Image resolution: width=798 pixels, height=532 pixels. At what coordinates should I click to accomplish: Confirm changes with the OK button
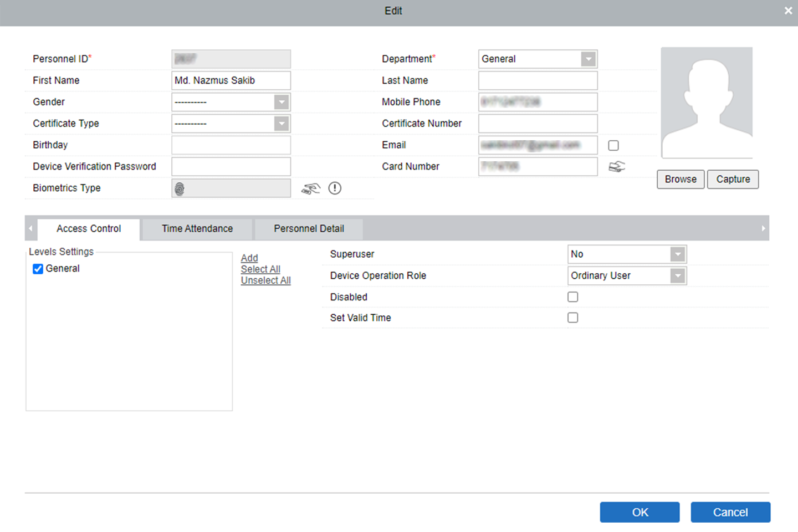pyautogui.click(x=640, y=513)
